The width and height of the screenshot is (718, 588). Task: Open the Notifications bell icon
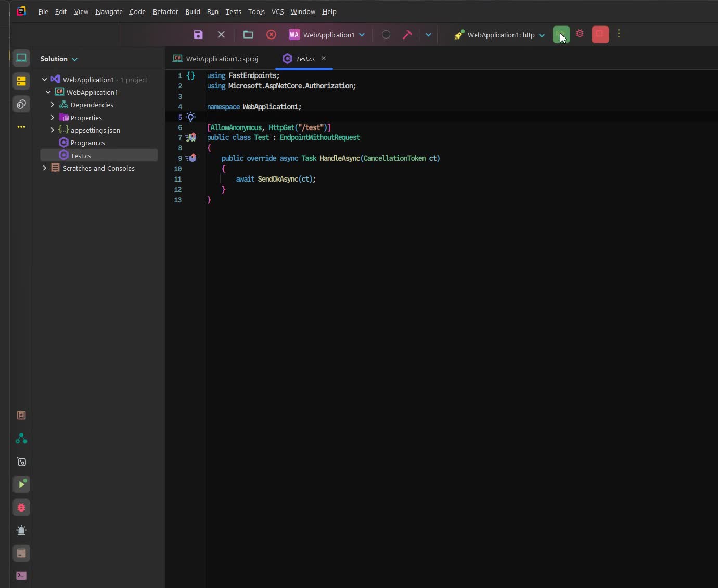tap(21, 530)
